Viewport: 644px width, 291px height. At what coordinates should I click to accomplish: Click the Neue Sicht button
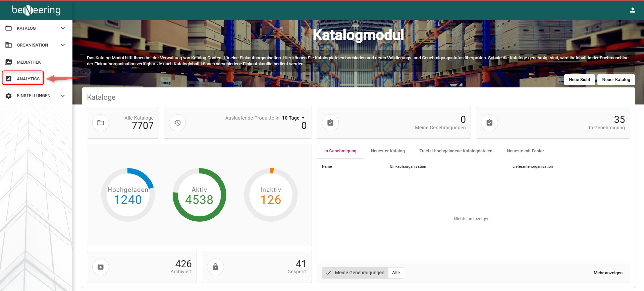(x=580, y=80)
